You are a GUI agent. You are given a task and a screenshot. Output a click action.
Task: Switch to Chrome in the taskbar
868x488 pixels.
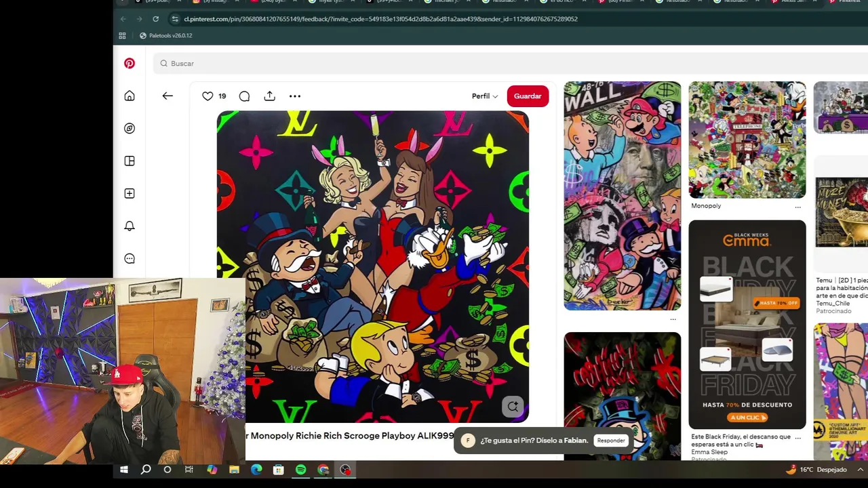pos(323,470)
